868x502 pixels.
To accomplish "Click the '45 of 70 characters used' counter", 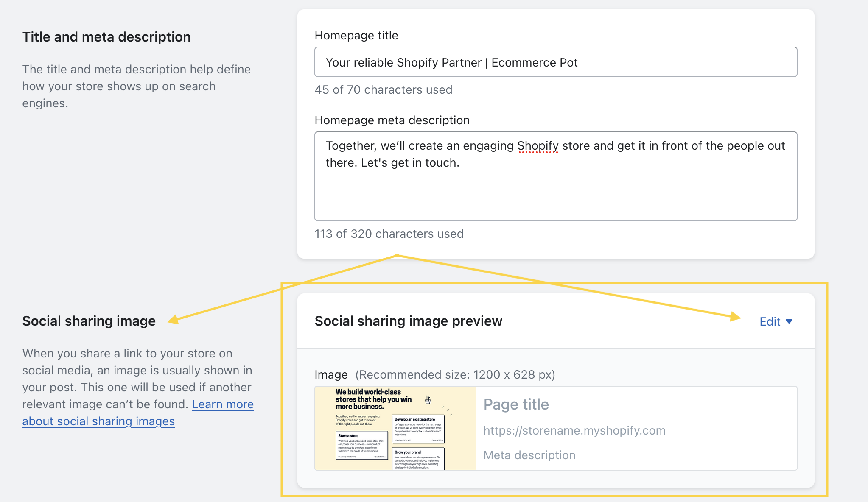I will [383, 90].
